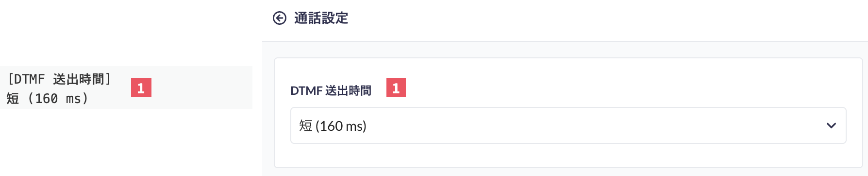The height and width of the screenshot is (176, 868).
Task: Click the ms unit text in the left snippet
Action: (x=73, y=99)
